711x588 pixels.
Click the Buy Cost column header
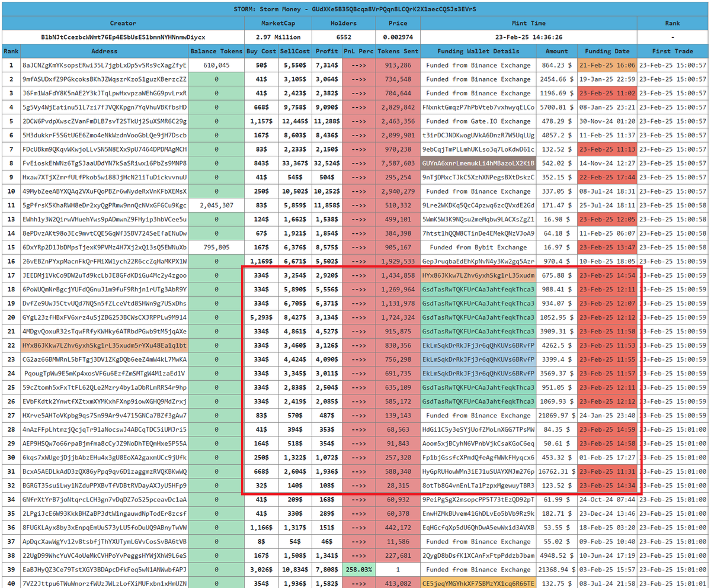(x=261, y=52)
